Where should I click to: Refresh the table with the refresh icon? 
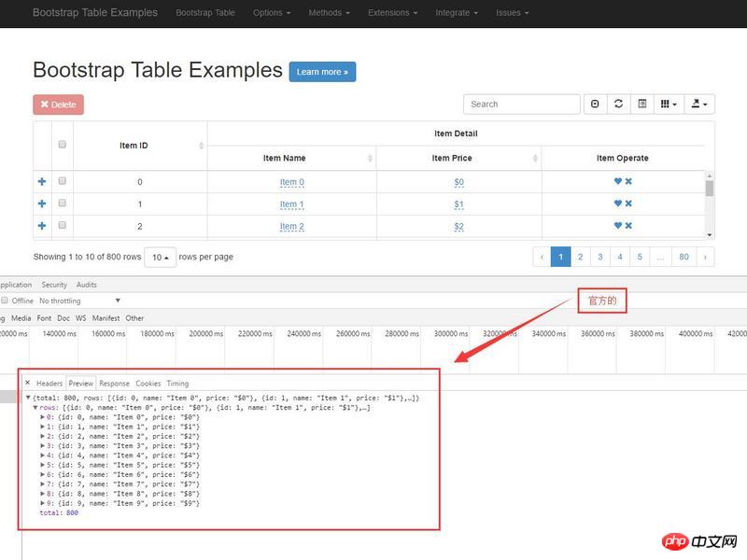click(x=618, y=104)
